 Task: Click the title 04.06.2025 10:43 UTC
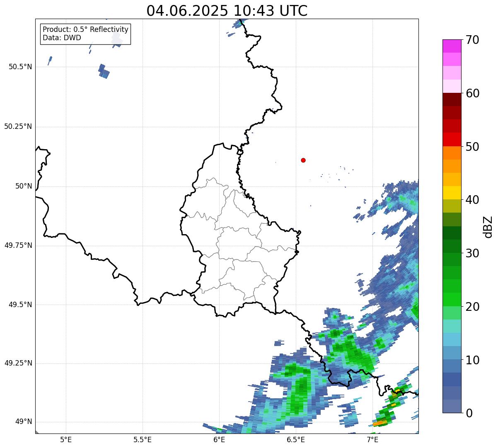tap(227, 11)
